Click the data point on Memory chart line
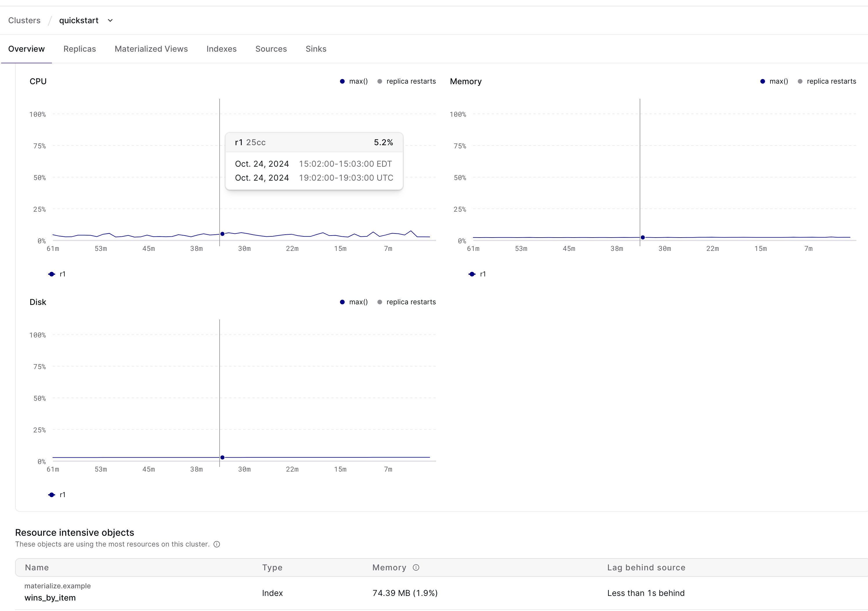 coord(642,237)
